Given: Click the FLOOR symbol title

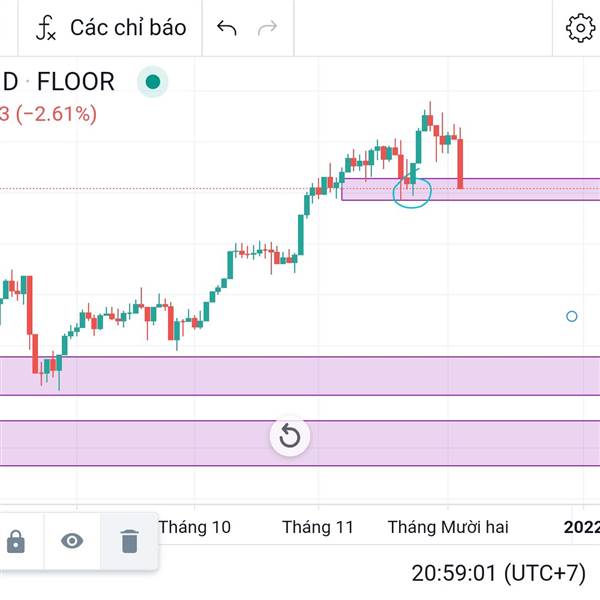Looking at the screenshot, I should [x=75, y=82].
